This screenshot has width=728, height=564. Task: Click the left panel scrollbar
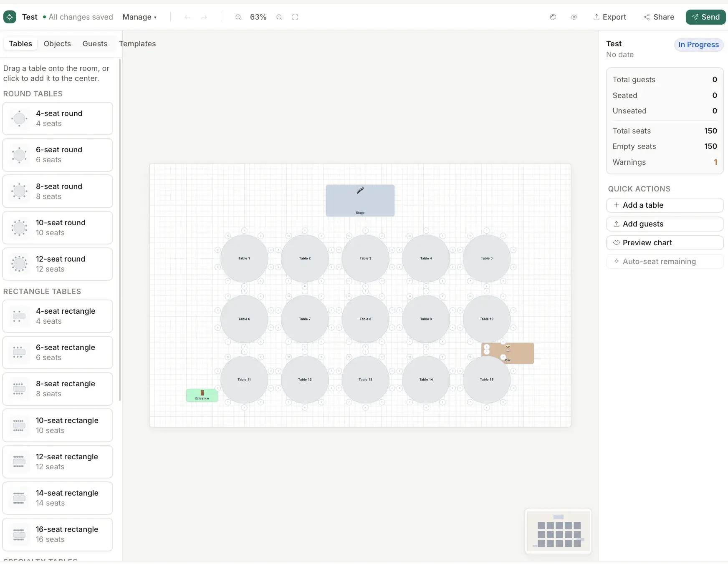point(120,229)
